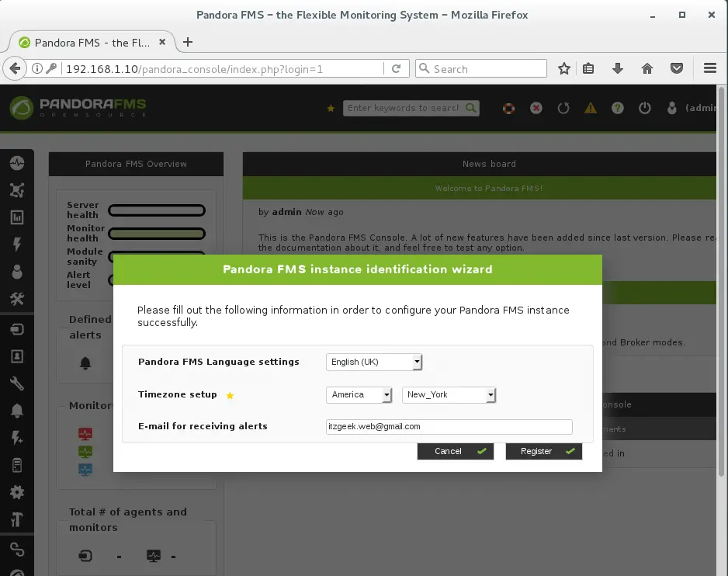728x576 pixels.
Task: Click the lifebuoy support icon in header
Action: coord(508,108)
